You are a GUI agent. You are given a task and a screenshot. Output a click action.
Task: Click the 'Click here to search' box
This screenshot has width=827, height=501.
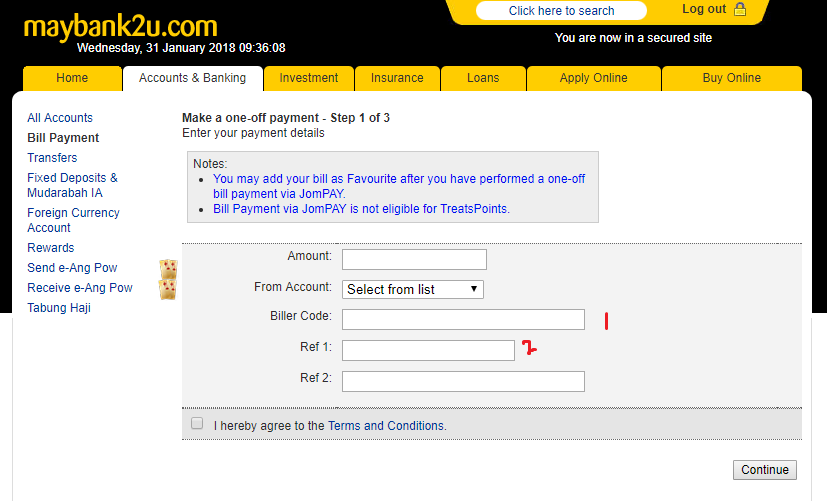point(561,11)
